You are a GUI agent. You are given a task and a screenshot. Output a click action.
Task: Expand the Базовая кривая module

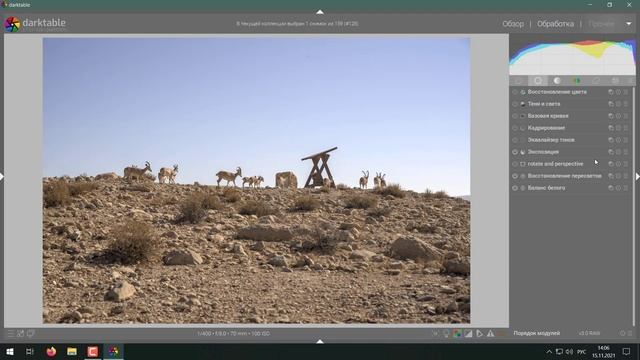(x=548, y=116)
